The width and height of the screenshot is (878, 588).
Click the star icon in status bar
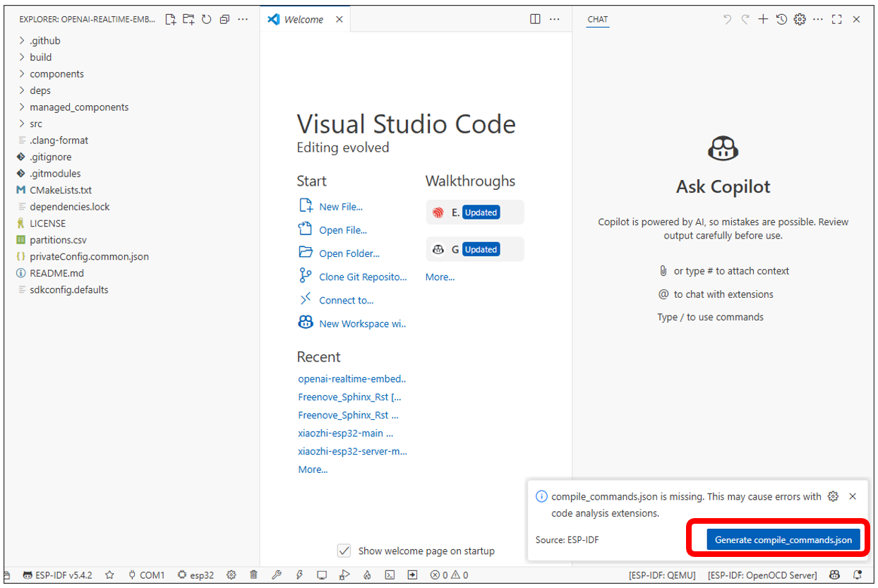pos(109,575)
